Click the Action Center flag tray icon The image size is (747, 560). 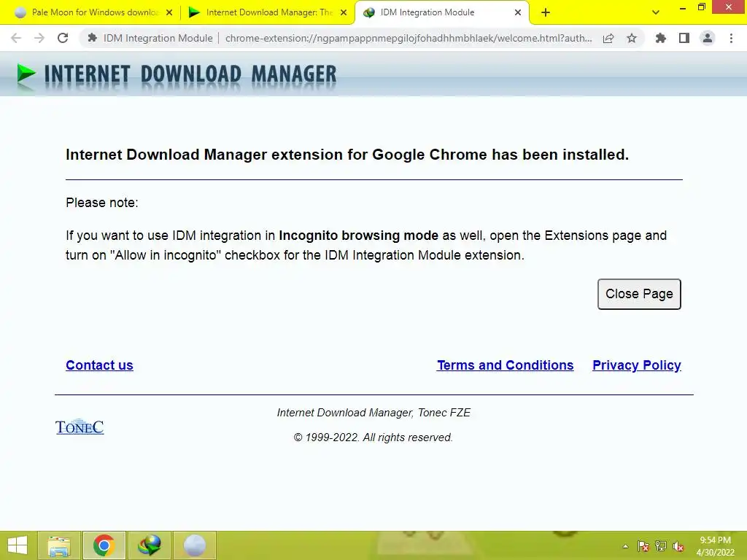[x=643, y=546]
